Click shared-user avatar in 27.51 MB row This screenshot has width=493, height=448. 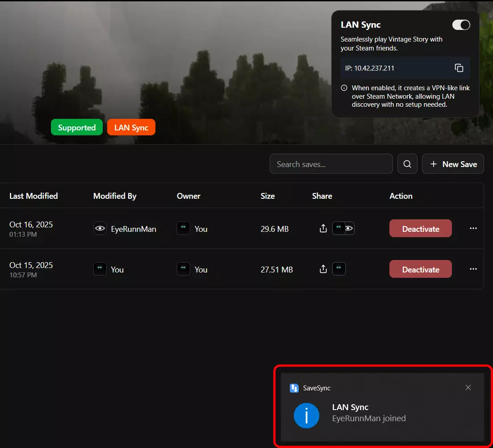(x=338, y=269)
